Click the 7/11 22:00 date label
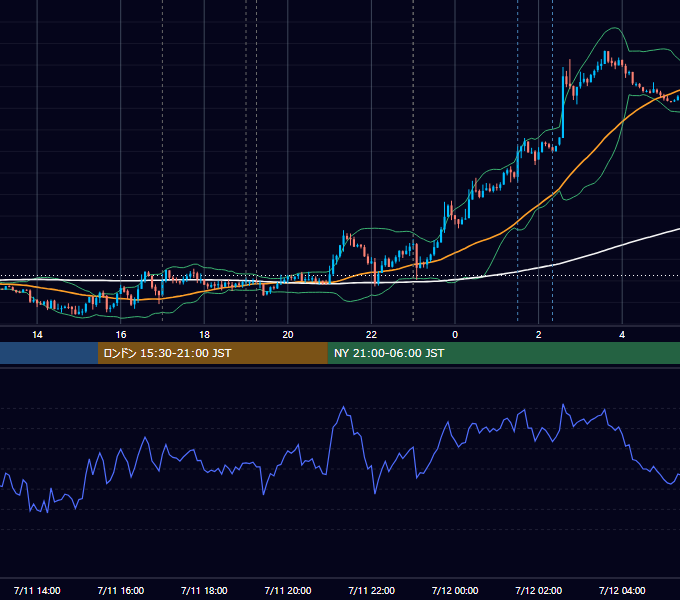This screenshot has width=680, height=600. click(371, 590)
